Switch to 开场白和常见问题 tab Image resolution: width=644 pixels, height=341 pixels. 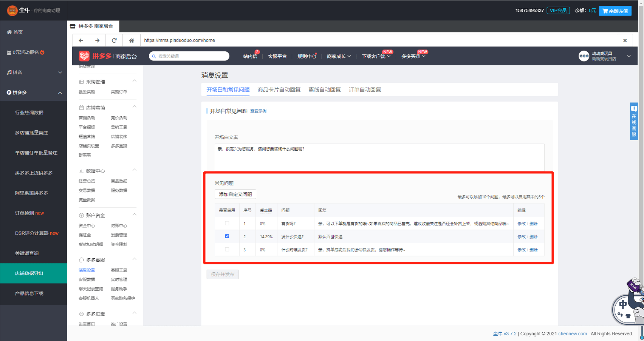[228, 90]
